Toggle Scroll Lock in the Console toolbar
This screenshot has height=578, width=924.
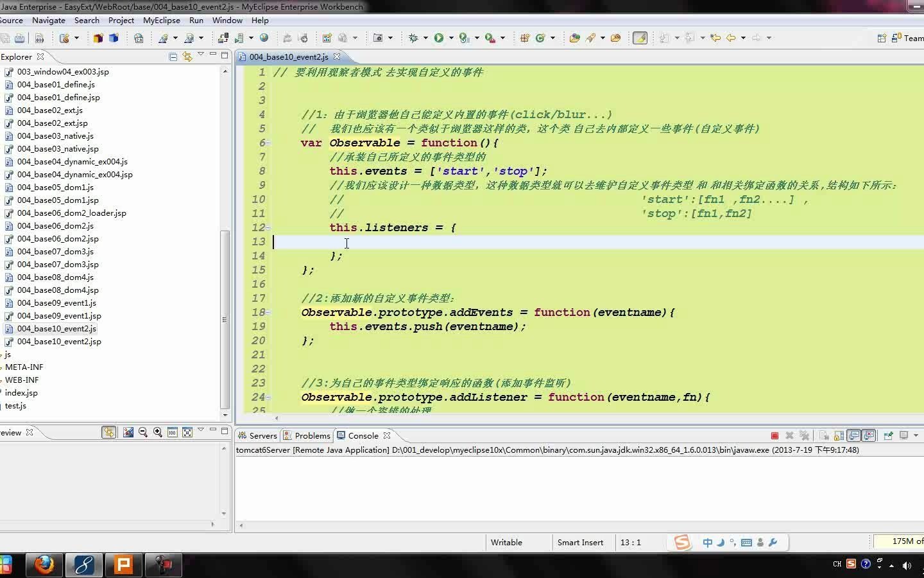pos(839,435)
